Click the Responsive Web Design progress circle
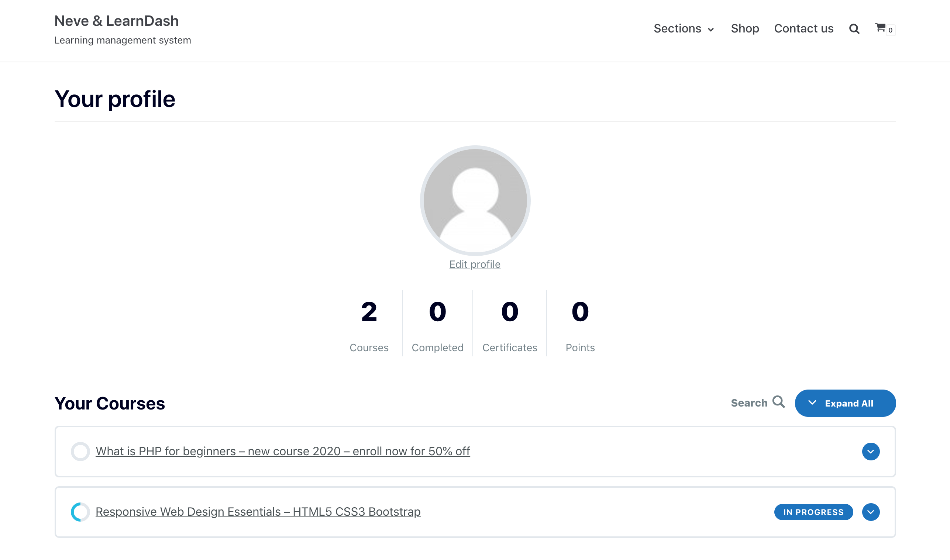950x560 pixels. 80,512
